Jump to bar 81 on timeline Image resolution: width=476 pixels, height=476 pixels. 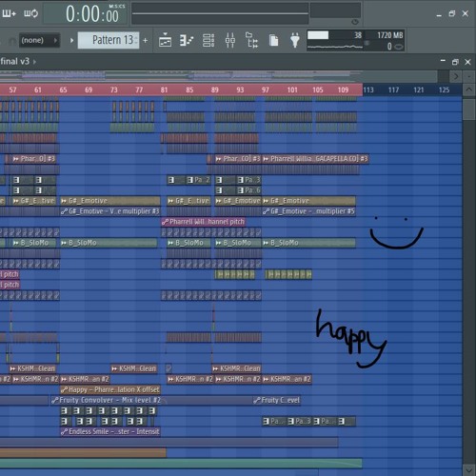point(164,89)
